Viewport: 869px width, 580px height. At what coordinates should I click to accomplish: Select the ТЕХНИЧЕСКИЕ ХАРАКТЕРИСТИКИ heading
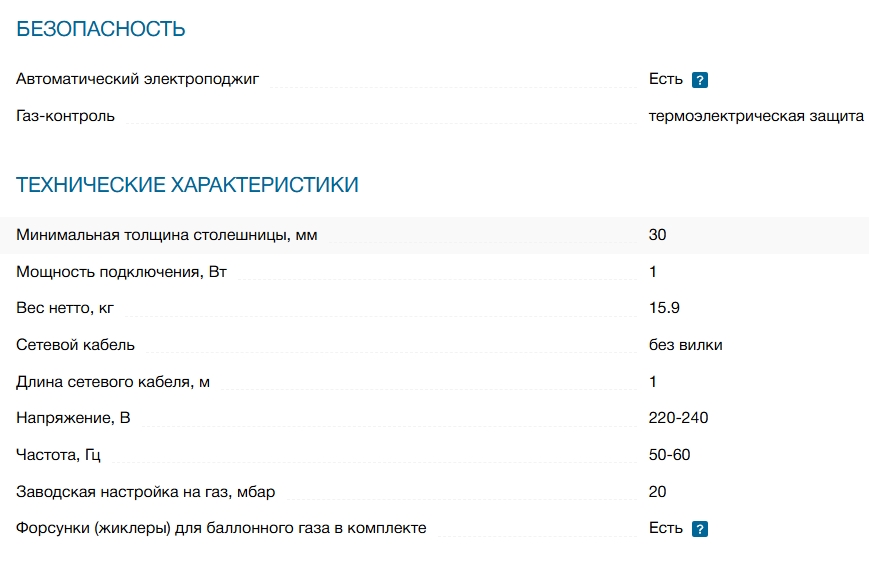pos(187,185)
